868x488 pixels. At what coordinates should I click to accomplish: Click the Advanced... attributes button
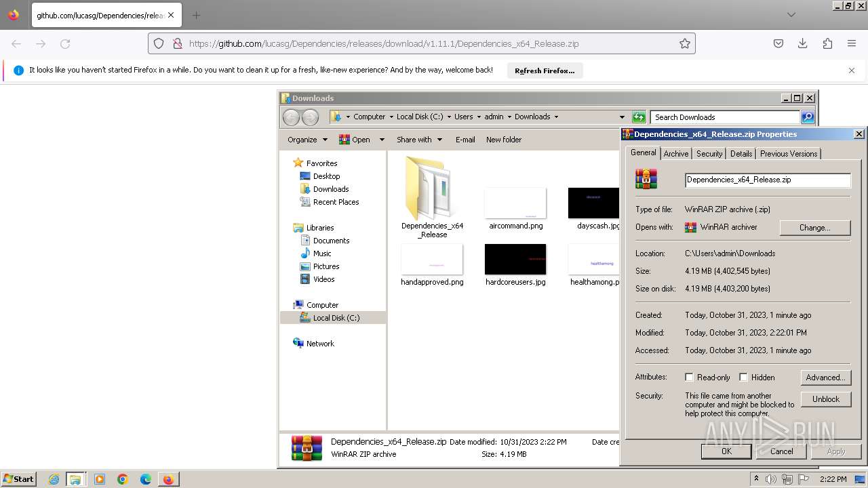[x=825, y=378]
